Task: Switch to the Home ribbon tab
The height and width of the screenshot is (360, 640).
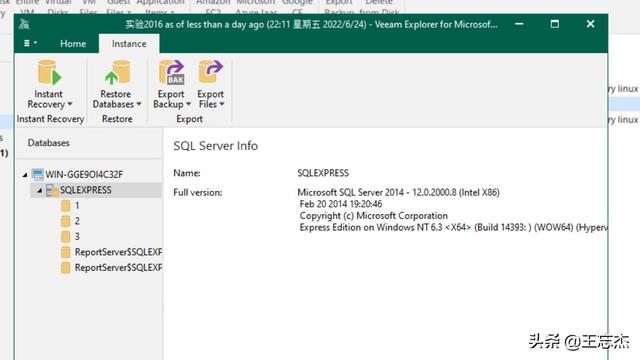Action: pyautogui.click(x=73, y=44)
